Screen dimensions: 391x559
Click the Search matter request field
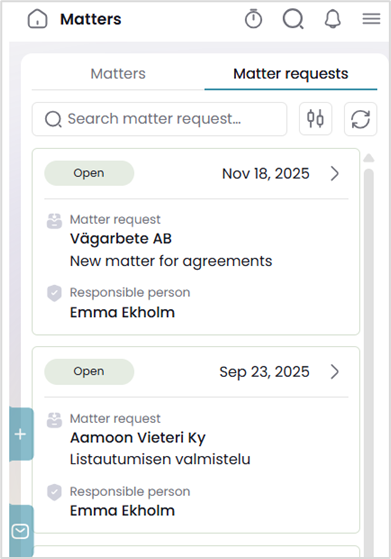pos(159,119)
